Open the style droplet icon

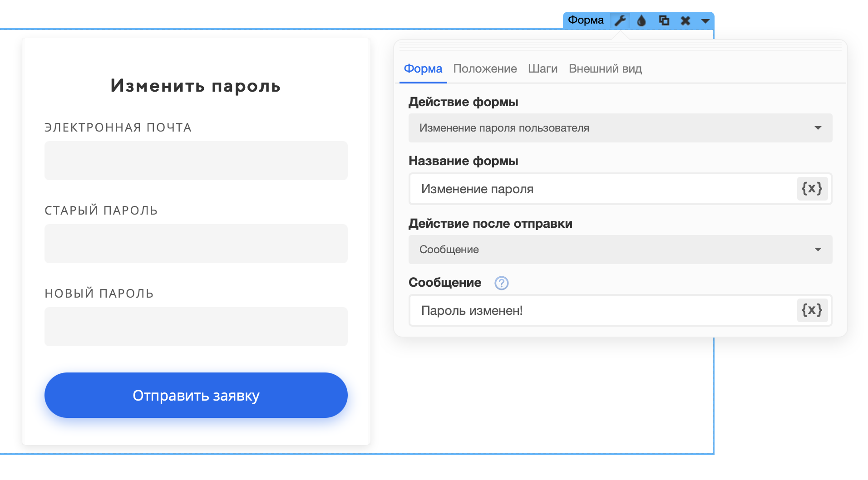tap(641, 20)
